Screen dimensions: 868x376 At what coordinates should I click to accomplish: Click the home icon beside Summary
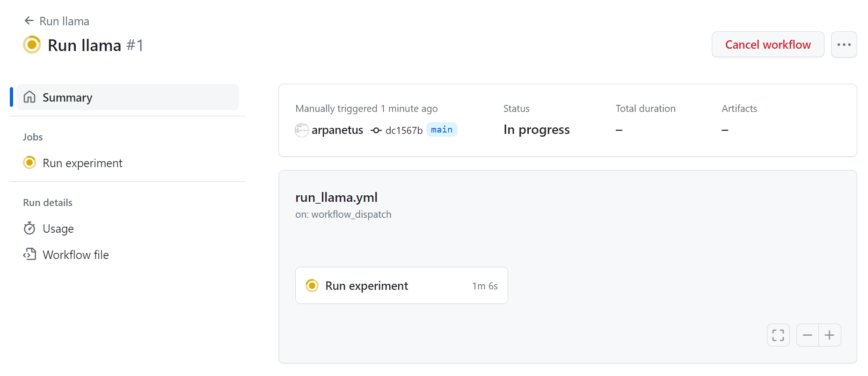click(x=29, y=97)
